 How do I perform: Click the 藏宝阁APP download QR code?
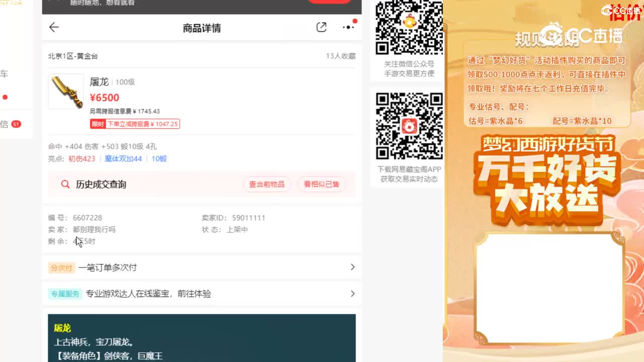coord(409,126)
